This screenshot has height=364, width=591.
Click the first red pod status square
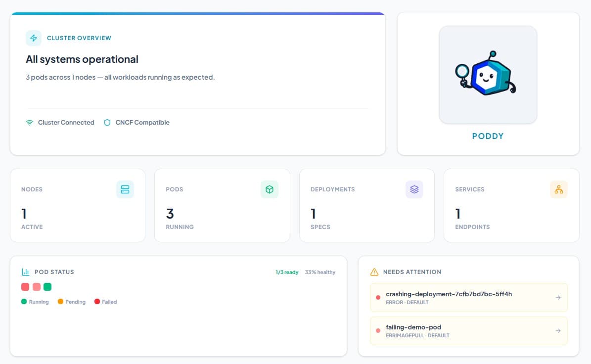[x=25, y=287]
